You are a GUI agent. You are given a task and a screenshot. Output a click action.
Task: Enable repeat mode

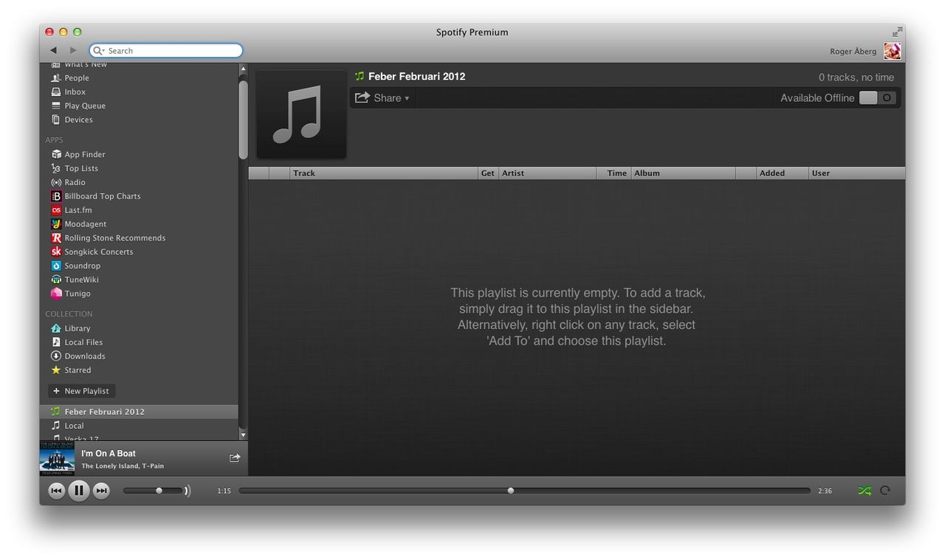(x=885, y=491)
